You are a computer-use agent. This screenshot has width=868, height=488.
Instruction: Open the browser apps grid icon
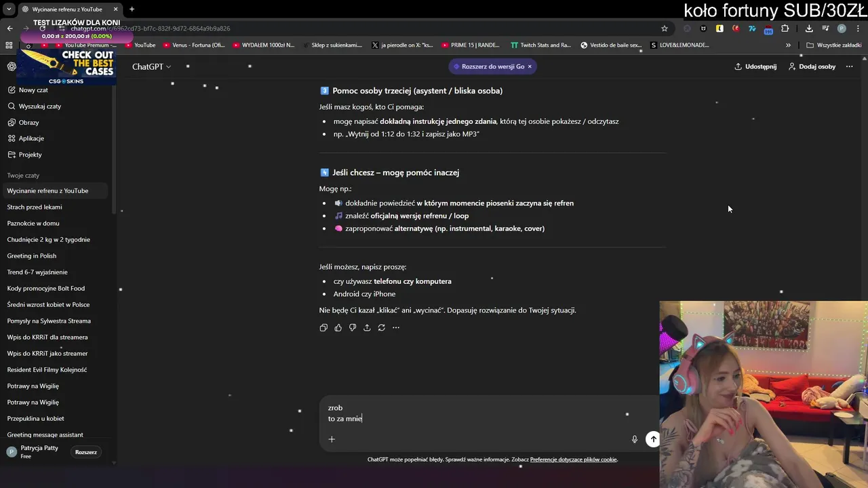[x=9, y=45]
